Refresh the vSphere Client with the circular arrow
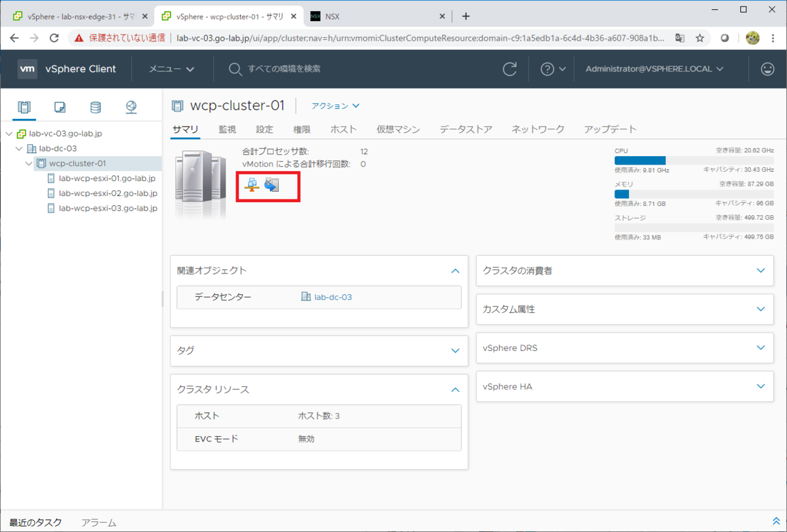787x532 pixels. click(x=510, y=69)
